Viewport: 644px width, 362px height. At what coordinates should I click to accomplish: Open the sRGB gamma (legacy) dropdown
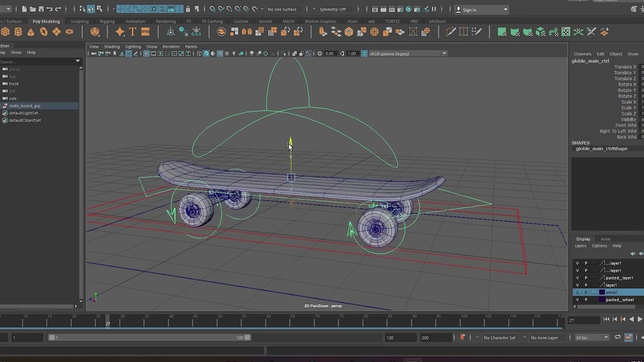point(444,53)
